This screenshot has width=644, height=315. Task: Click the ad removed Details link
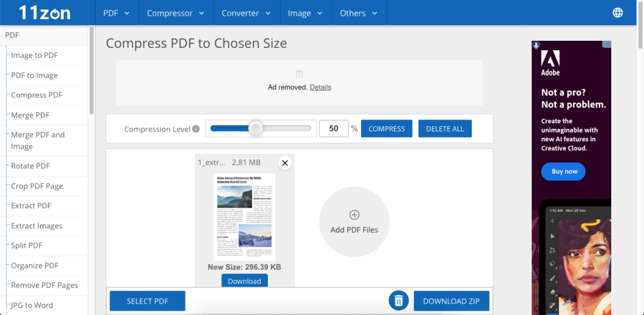pyautogui.click(x=320, y=87)
